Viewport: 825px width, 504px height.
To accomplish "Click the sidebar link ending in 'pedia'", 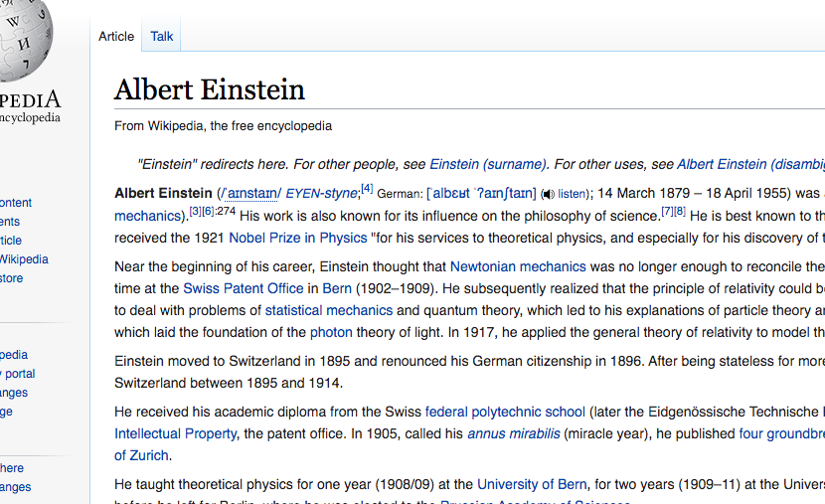I will click(14, 355).
